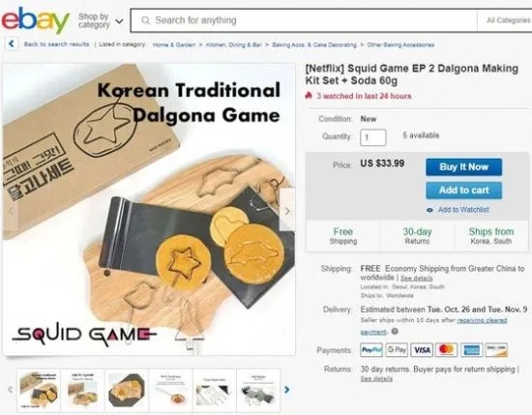
Task: Expand the Shop by category dropdown
Action: tap(101, 20)
